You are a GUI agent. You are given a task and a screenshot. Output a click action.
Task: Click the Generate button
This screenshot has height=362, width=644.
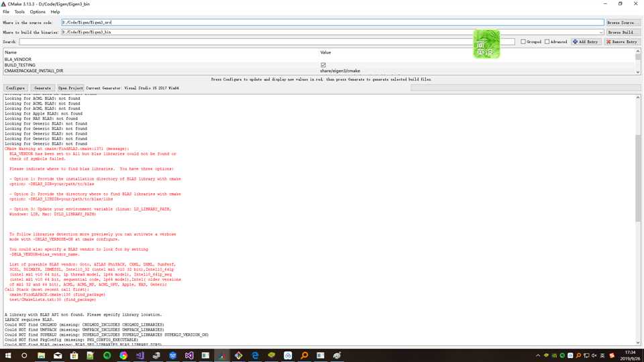42,88
